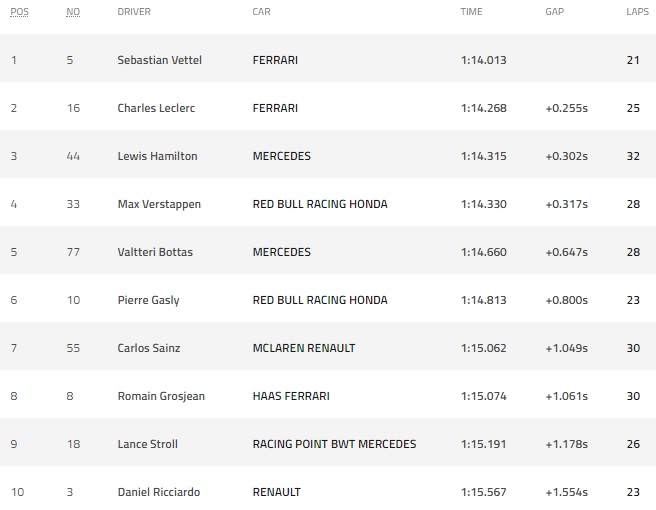Click Vettel's 1:14.013 lap time
Viewport: 656px width, 510px height.
(x=484, y=60)
